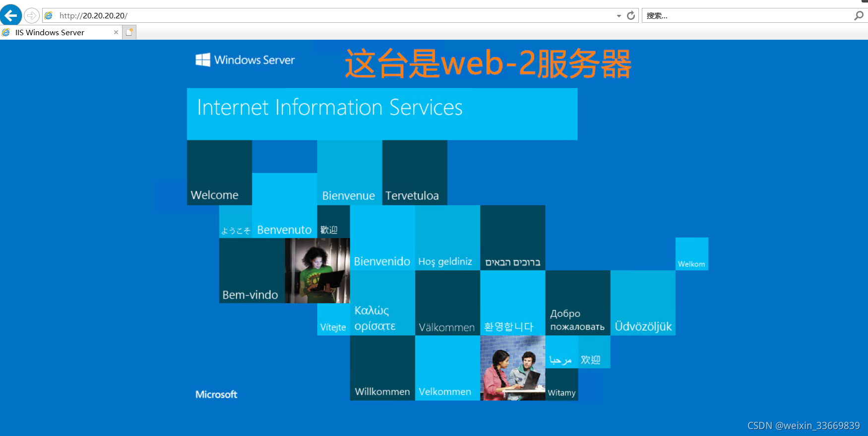Viewport: 868px width, 436px height.
Task: Click the Добро пожаловать tile
Action: pos(578,303)
